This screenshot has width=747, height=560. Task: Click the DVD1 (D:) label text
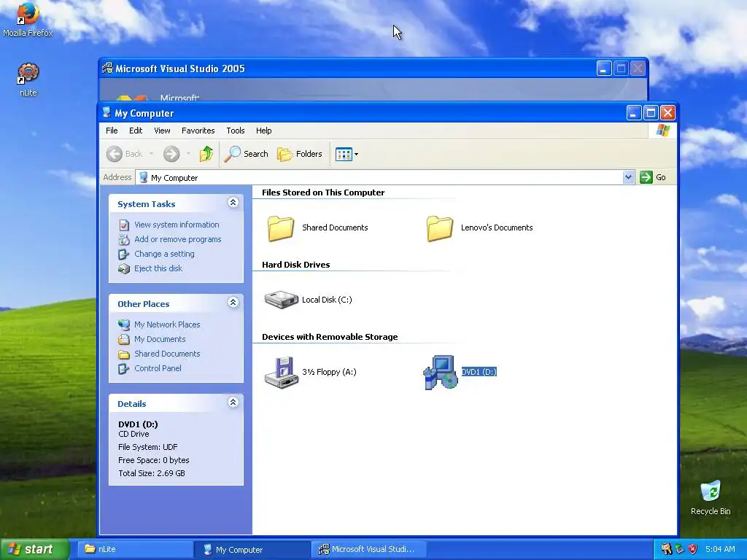pyautogui.click(x=479, y=372)
